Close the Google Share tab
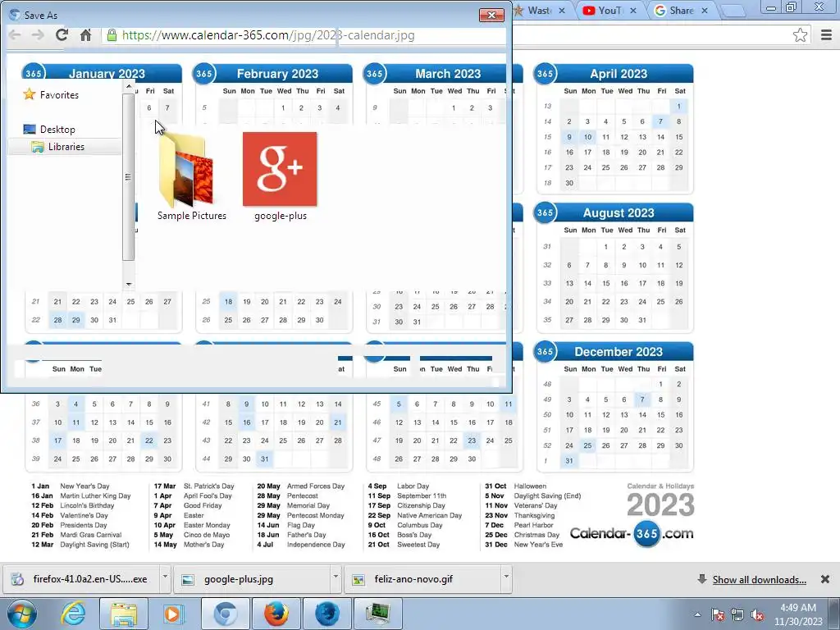Screen dimensions: 840x630 pyautogui.click(x=705, y=11)
